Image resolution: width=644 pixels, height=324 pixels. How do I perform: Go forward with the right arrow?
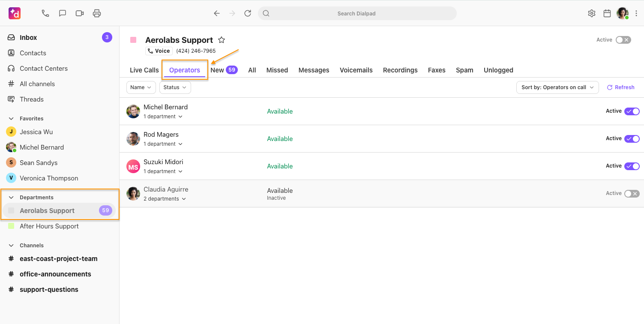pos(232,13)
